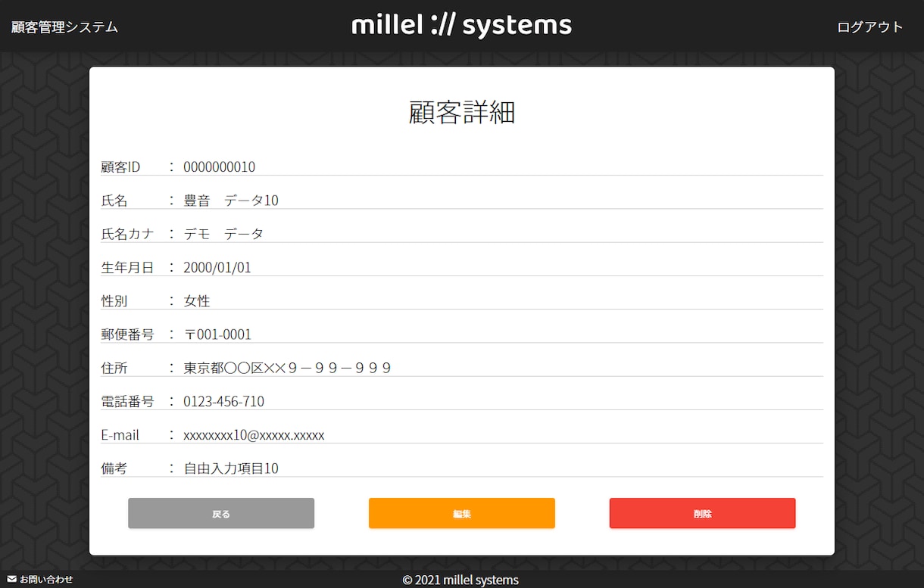Open the 顧客管理システム header link
Viewport: 924px width, 588px height.
click(64, 26)
